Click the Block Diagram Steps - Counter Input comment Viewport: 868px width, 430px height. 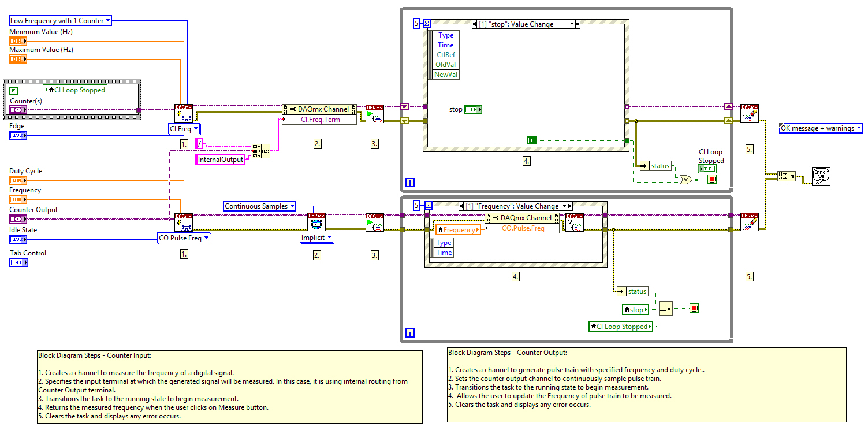point(230,387)
